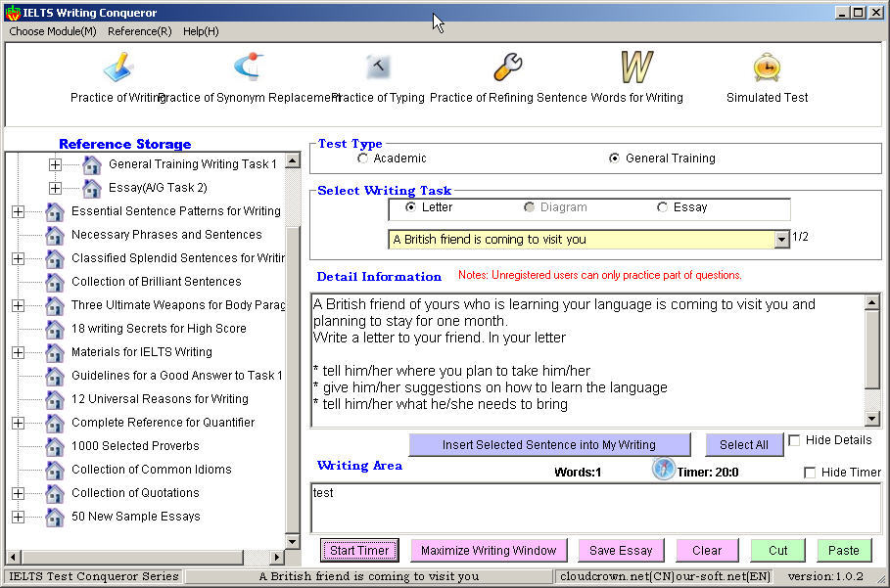
Task: Expand the Classified Splendid Sentences node
Action: point(19,258)
